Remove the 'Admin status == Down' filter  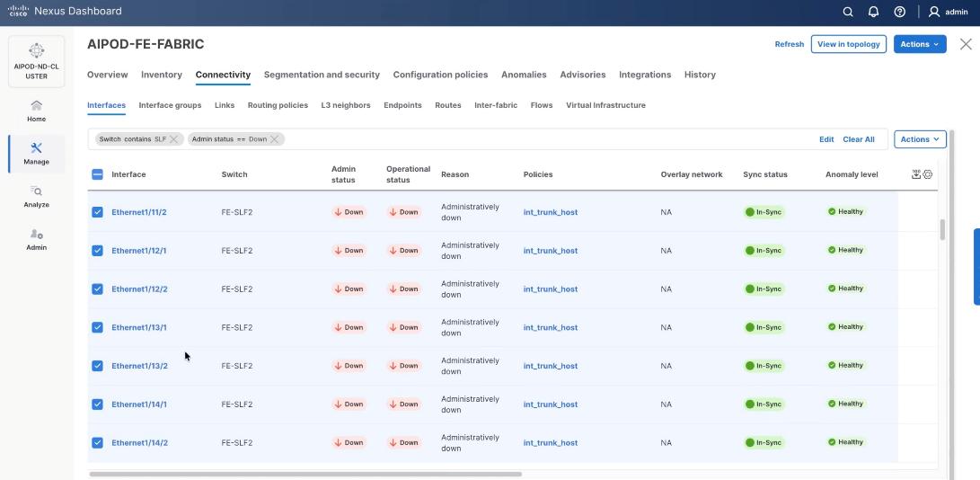274,139
